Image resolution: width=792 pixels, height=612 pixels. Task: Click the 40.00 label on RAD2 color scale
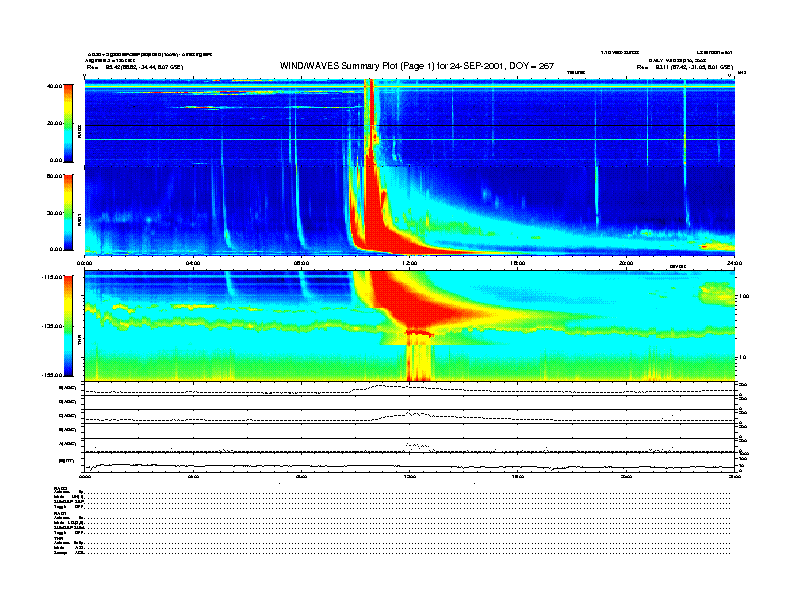pyautogui.click(x=54, y=86)
